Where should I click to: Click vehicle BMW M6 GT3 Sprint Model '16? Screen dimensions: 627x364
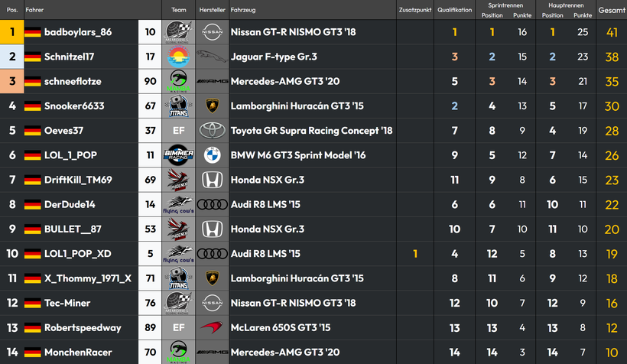298,155
